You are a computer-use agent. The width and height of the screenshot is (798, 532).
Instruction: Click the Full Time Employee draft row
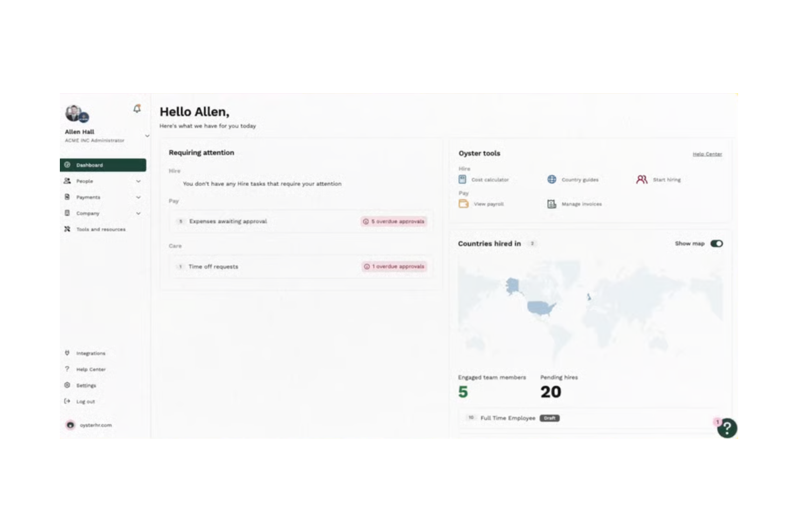(x=590, y=418)
